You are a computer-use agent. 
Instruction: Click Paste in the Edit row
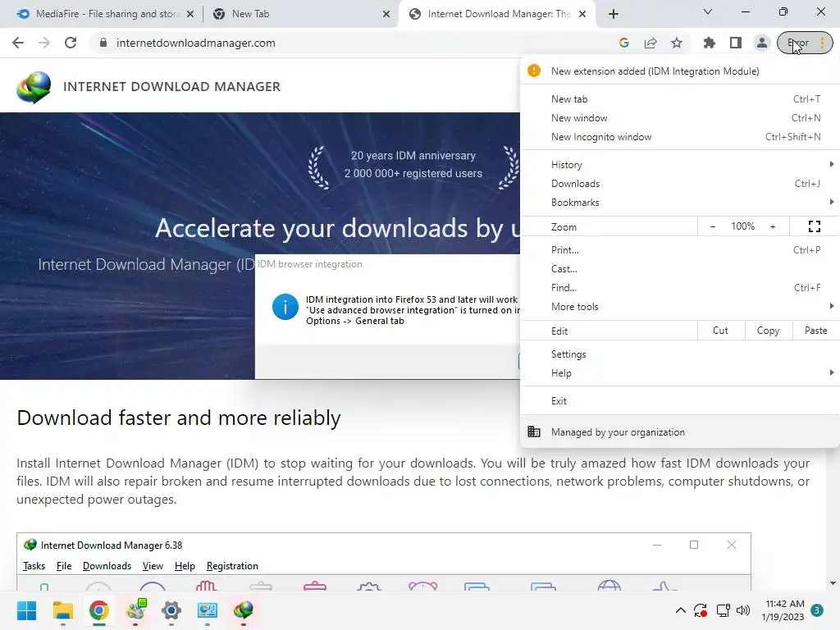815,331
